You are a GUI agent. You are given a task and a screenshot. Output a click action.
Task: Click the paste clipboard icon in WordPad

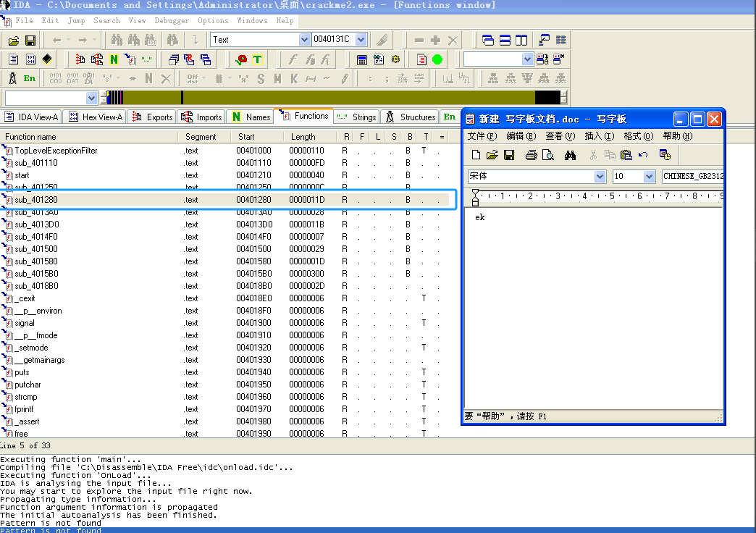(626, 155)
